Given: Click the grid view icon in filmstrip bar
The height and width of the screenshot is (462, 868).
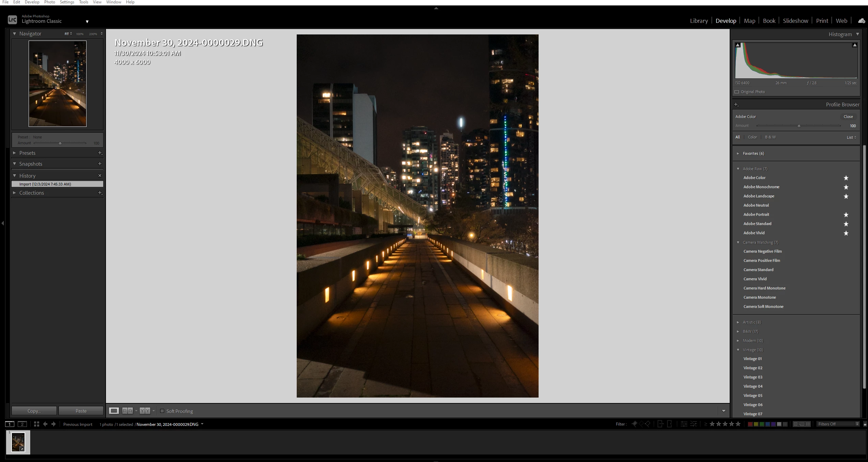Looking at the screenshot, I should point(36,424).
